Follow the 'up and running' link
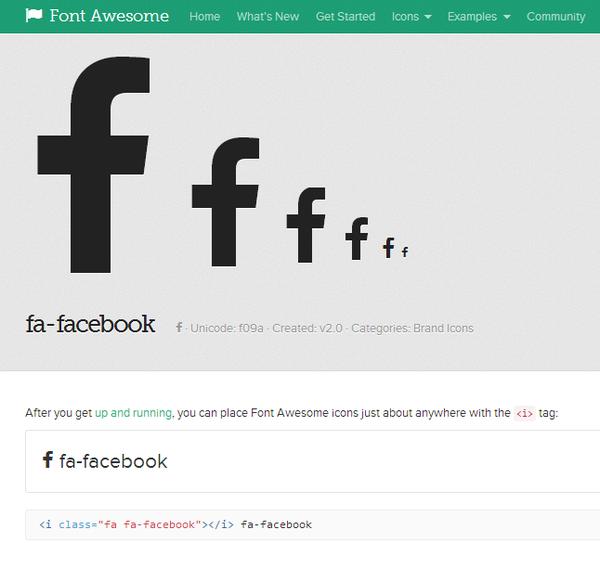600x569 pixels. pyautogui.click(x=133, y=412)
